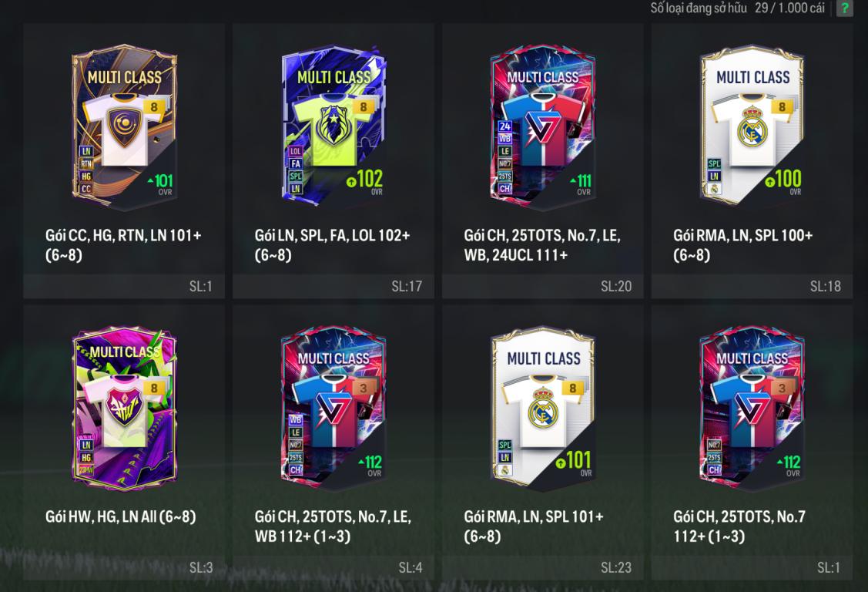Click the SL:23 quantity bar

coord(542,567)
